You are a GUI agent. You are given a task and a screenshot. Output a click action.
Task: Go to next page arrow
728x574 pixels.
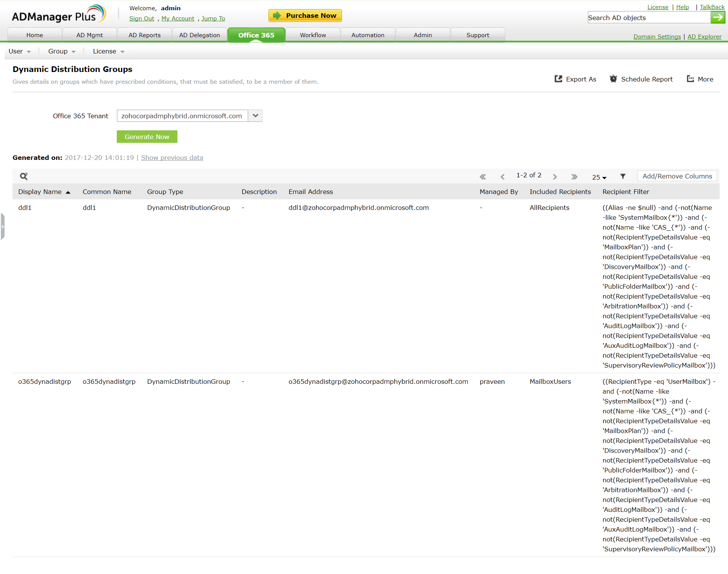pos(555,177)
